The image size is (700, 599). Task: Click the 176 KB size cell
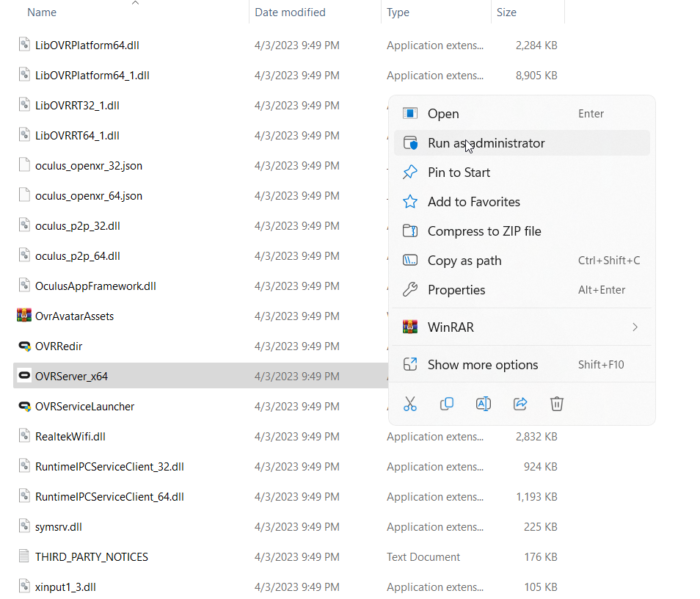point(540,557)
